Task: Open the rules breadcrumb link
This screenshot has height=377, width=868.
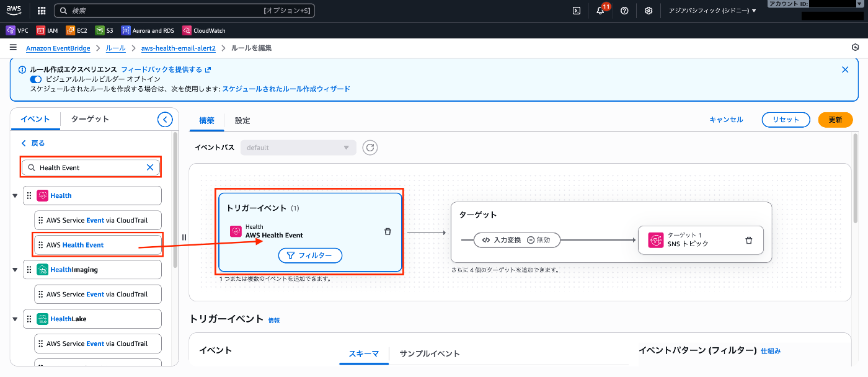Action: click(x=116, y=48)
